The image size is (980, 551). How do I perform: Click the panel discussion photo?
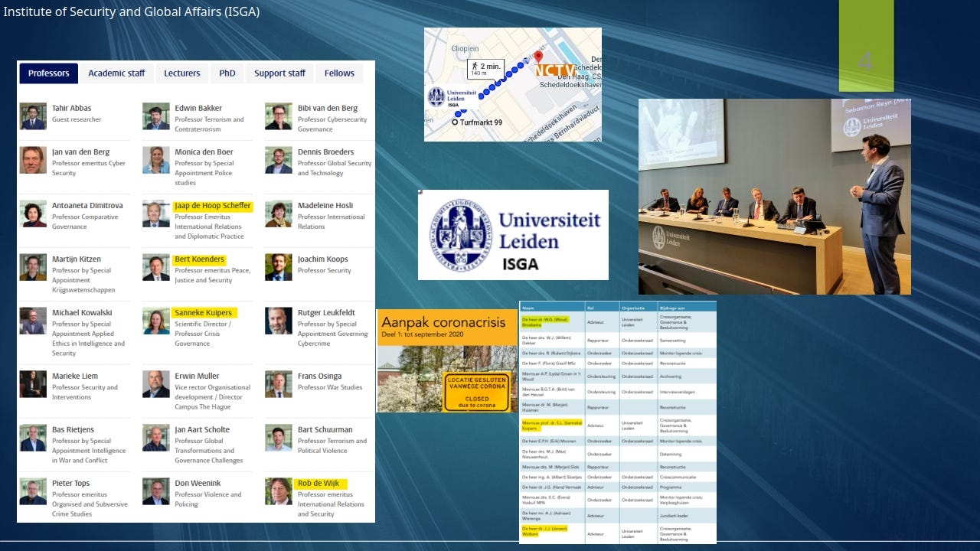(775, 196)
